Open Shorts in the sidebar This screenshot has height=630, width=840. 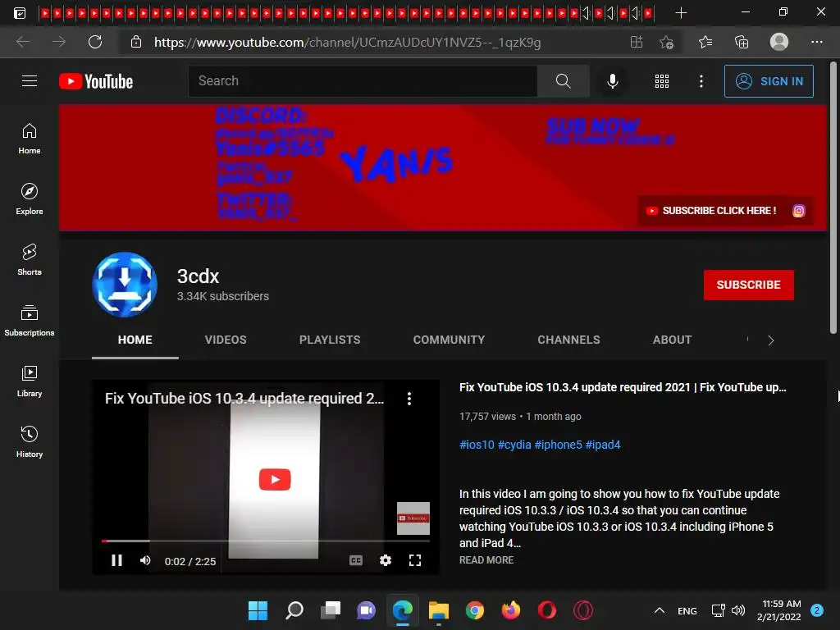click(30, 260)
